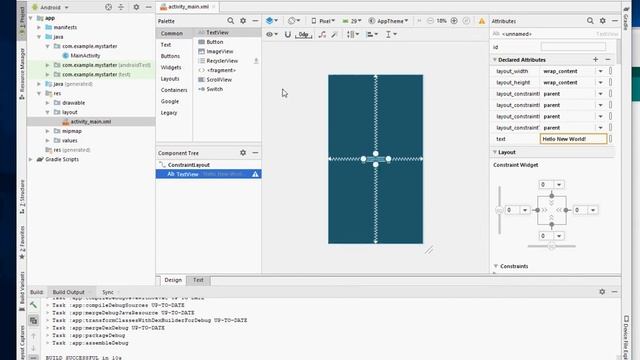The image size is (640, 360).
Task: Clear all constraints icon
Action: coord(322,35)
